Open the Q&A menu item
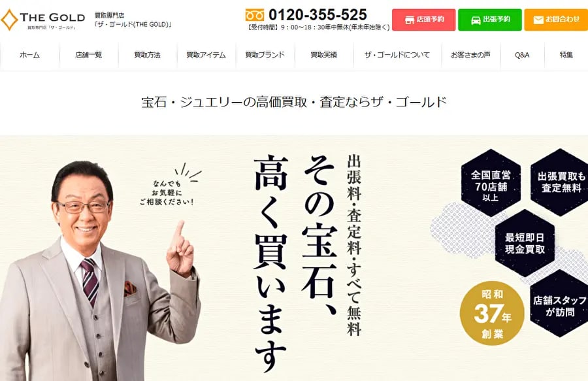Screen dimensions: 588x381 pos(523,55)
